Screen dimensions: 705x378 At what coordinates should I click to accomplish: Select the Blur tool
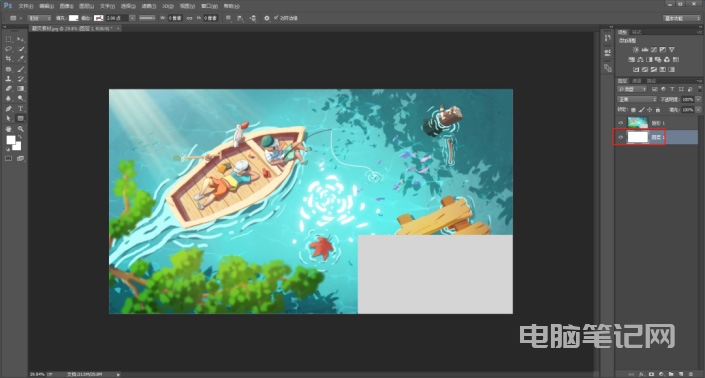point(9,98)
